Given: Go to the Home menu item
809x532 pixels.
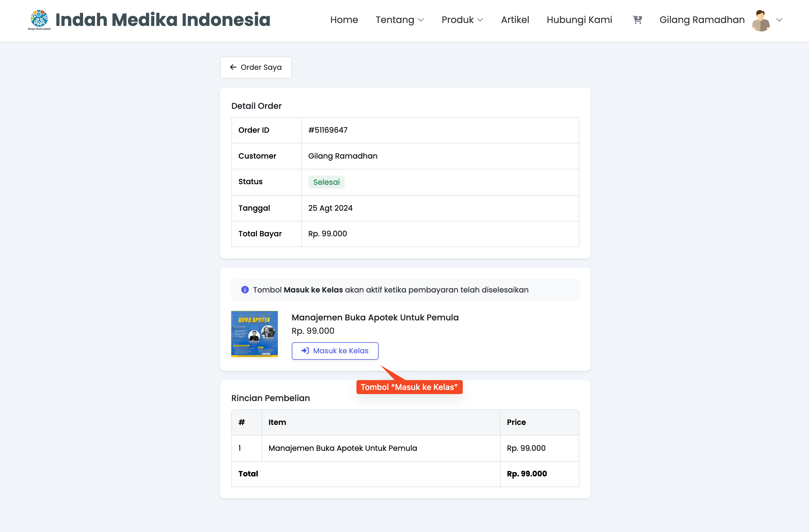Looking at the screenshot, I should coord(344,20).
